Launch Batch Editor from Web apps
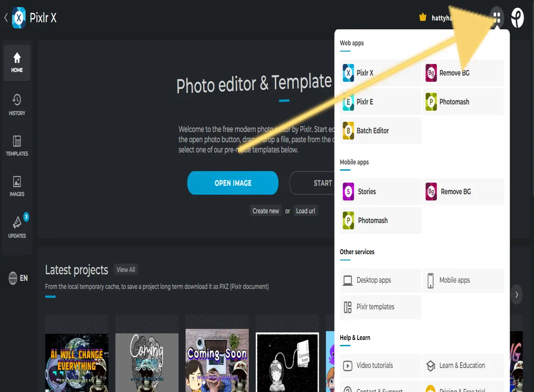Screen dimensions: 534x392 [x=380, y=131]
